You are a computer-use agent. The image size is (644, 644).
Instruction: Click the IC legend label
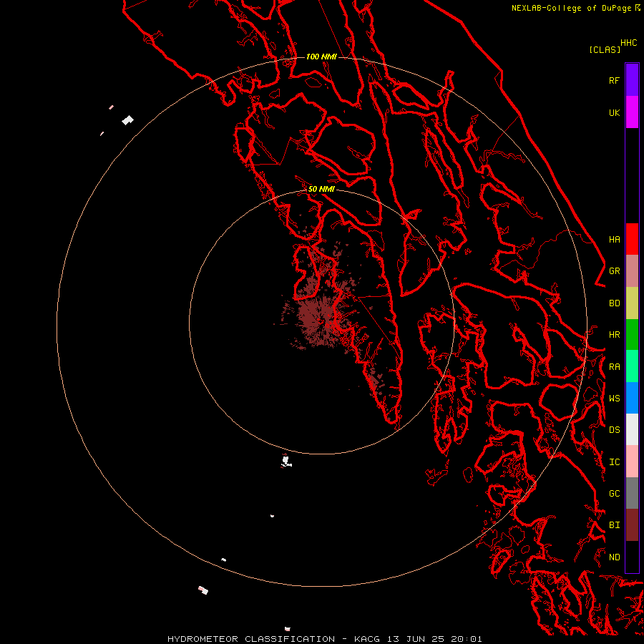614,462
